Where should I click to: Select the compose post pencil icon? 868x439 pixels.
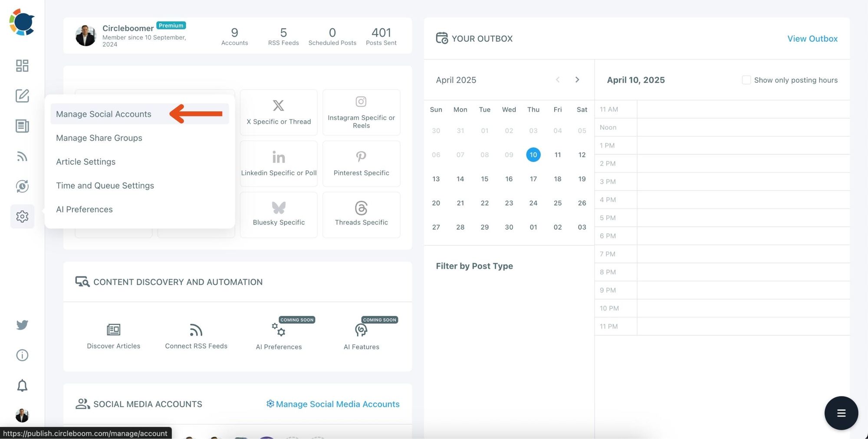tap(22, 96)
